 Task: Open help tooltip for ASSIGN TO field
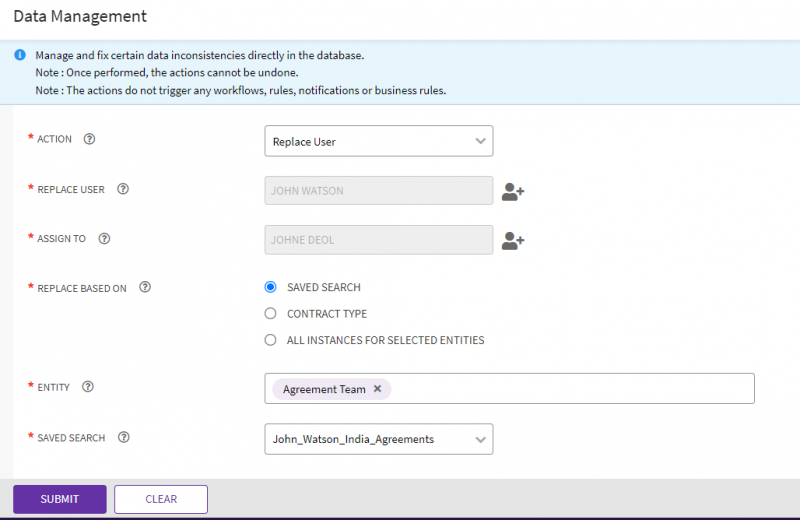pos(104,238)
